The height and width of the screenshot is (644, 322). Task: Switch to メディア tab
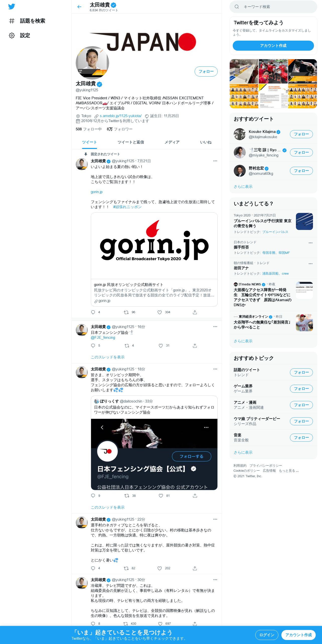click(172, 142)
